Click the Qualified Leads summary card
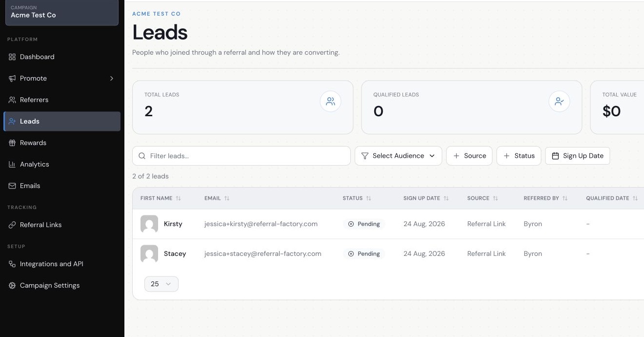This screenshot has width=644, height=337. pyautogui.click(x=471, y=107)
